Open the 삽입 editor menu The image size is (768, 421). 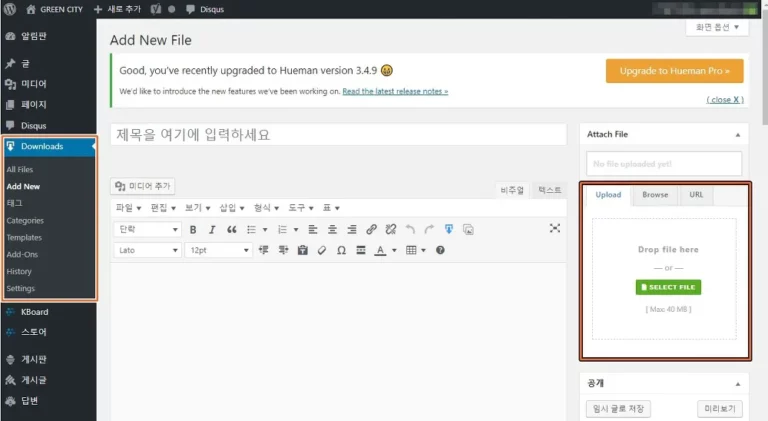click(x=232, y=208)
